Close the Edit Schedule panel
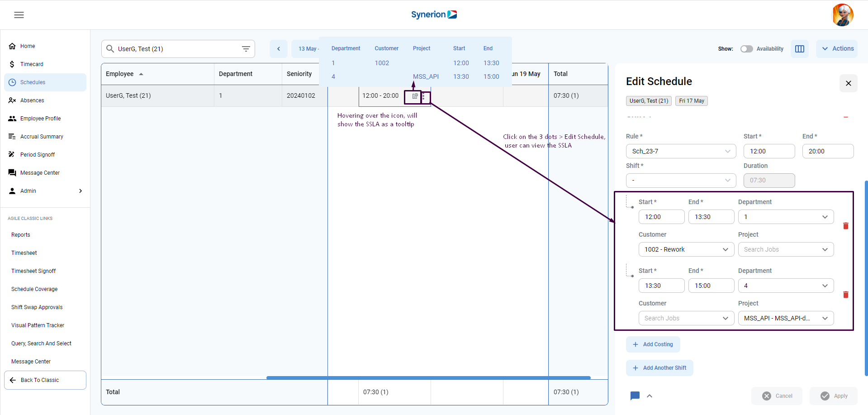 (849, 83)
